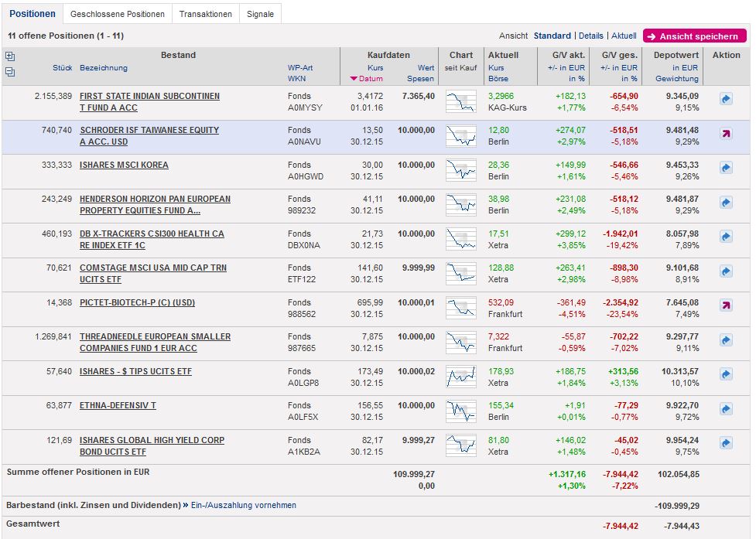Click action icon for iShares $ TIPS UCITS ETF
756x539 pixels.
point(726,374)
